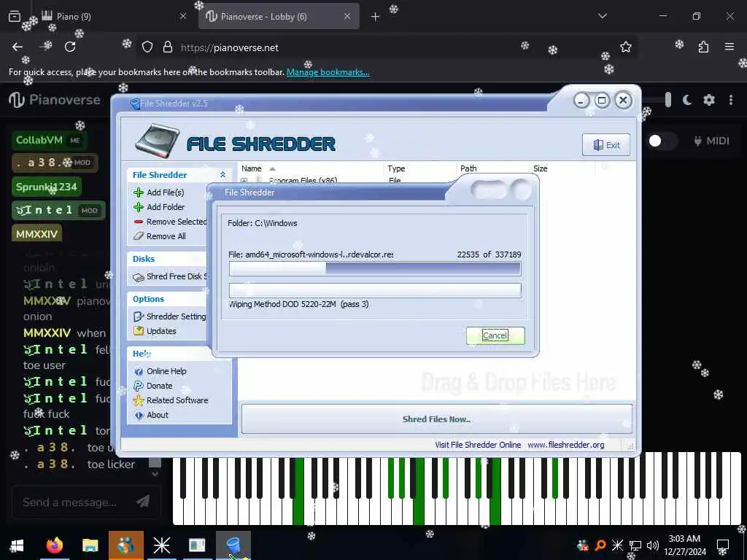The width and height of the screenshot is (747, 560).
Task: Click the Size column header
Action: [x=562, y=168]
